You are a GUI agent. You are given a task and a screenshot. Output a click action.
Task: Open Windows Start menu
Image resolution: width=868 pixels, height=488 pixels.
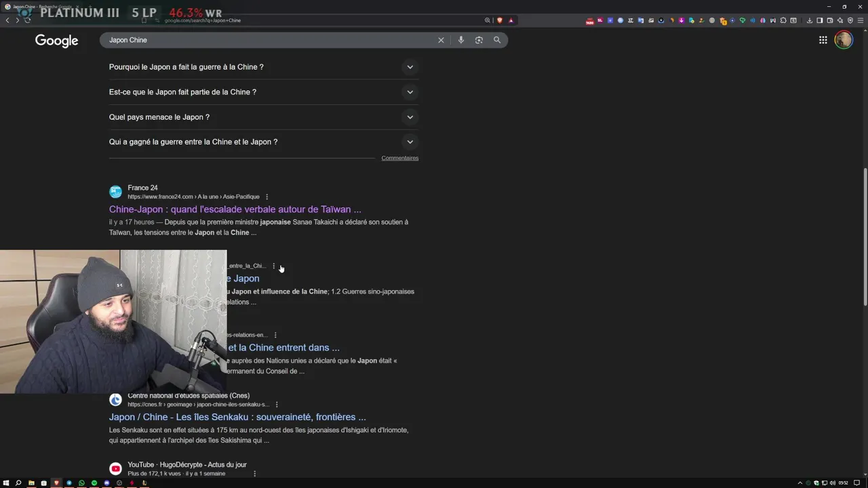click(6, 483)
